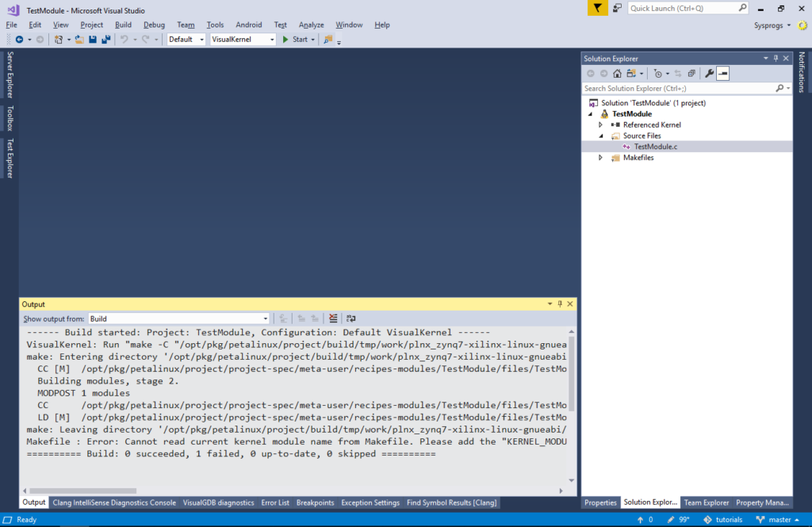Screen dimensions: 812x527
Task: Toggle word wrap in Output window
Action: click(x=350, y=319)
